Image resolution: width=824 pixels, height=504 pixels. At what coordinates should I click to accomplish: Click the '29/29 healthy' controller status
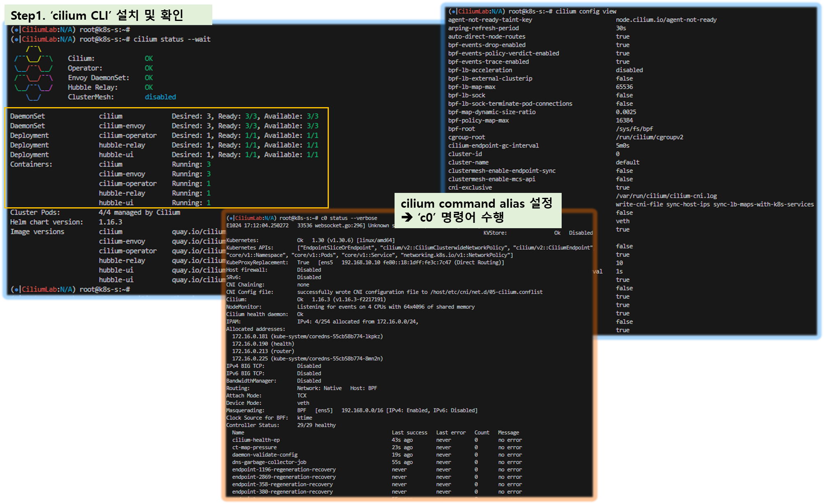pos(316,425)
